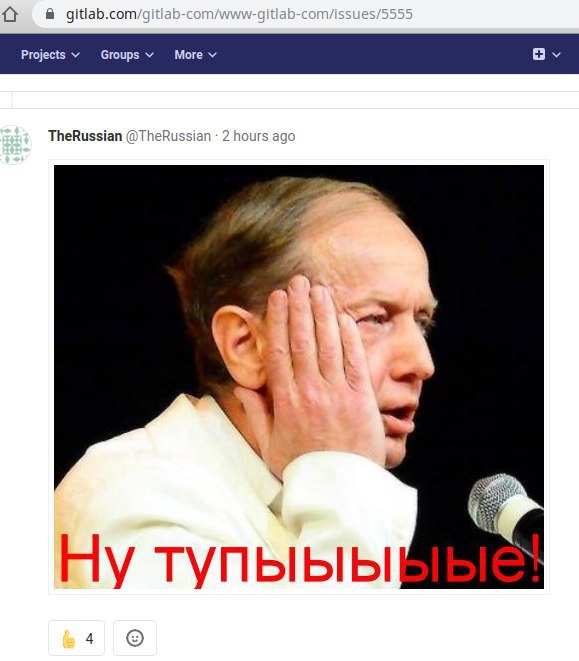Open the Projects menu

point(50,54)
